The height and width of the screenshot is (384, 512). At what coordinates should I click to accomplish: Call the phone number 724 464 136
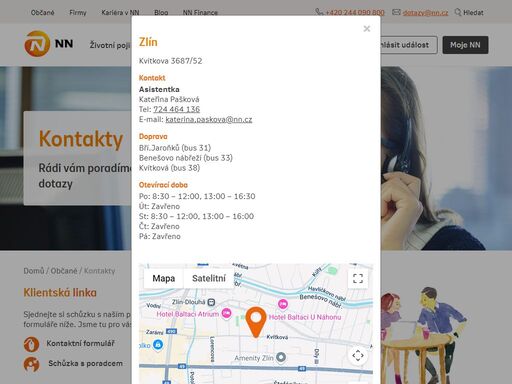point(176,109)
